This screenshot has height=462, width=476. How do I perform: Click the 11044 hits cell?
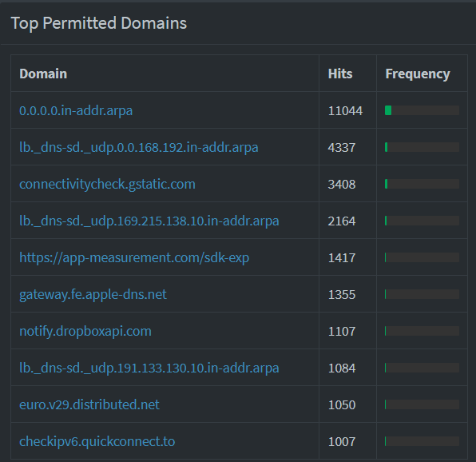coord(345,110)
